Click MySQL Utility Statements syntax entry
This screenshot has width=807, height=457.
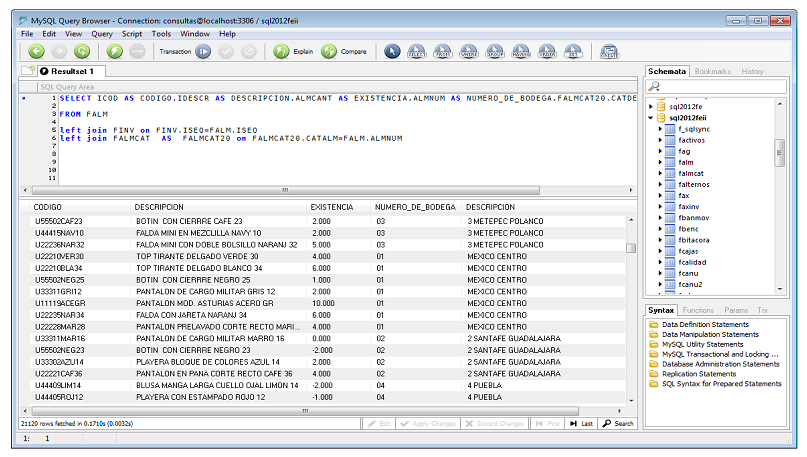pyautogui.click(x=703, y=345)
